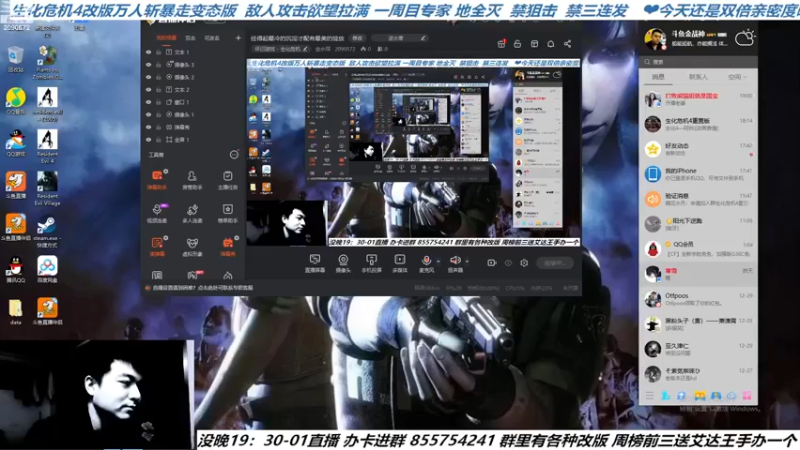Image resolution: width=800 pixels, height=450 pixels.
Task: Open 我的iPhone conversation
Action: pos(698,174)
